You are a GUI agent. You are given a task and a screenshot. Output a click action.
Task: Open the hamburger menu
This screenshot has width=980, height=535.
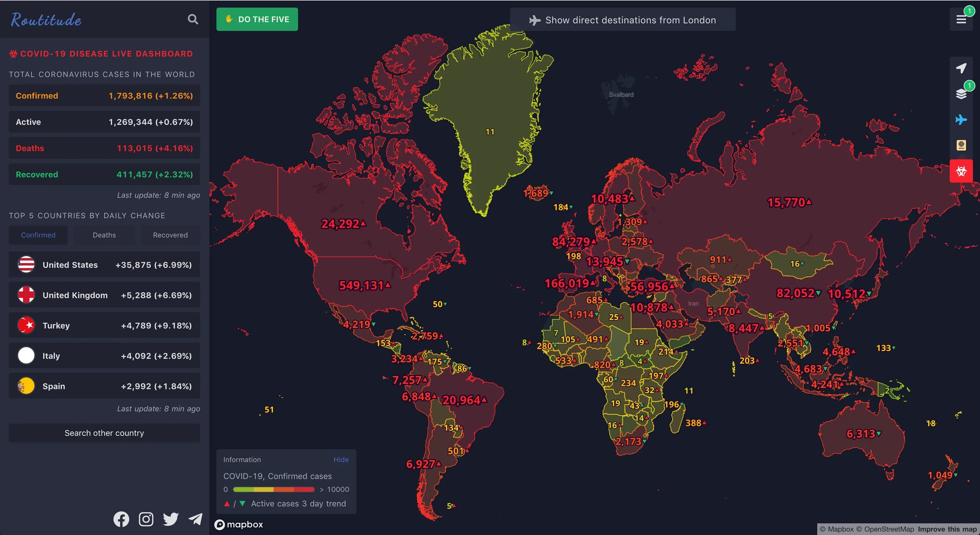(961, 19)
